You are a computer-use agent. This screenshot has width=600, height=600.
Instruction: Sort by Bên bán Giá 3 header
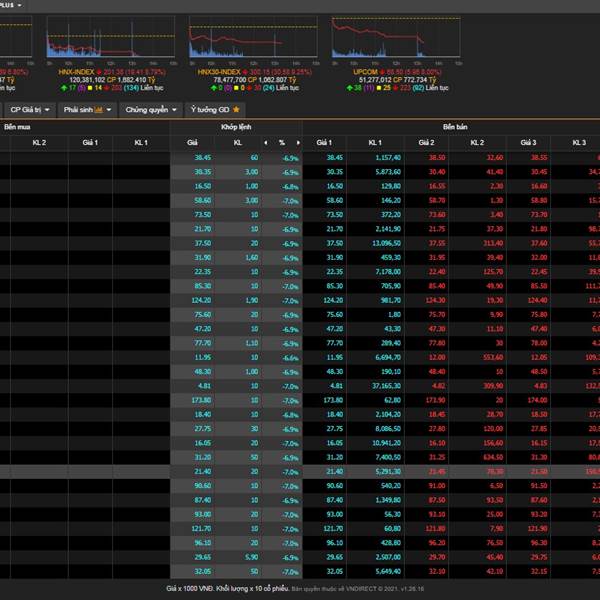tap(528, 143)
